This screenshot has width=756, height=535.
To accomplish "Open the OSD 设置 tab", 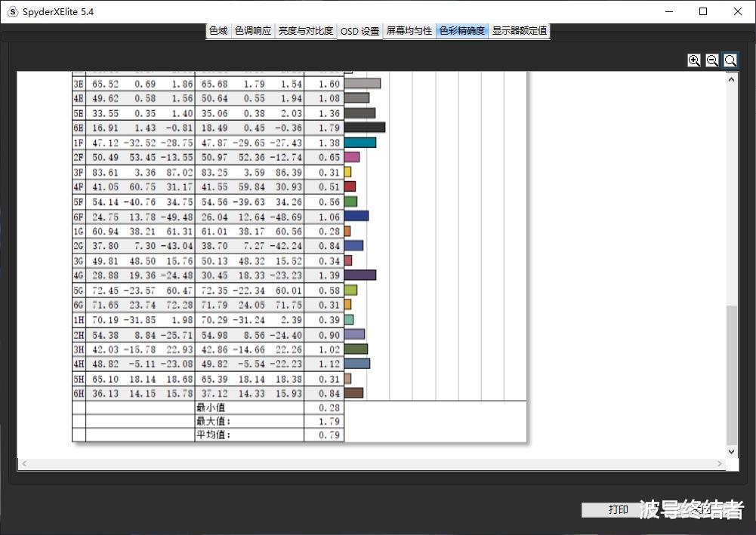I will pyautogui.click(x=359, y=31).
